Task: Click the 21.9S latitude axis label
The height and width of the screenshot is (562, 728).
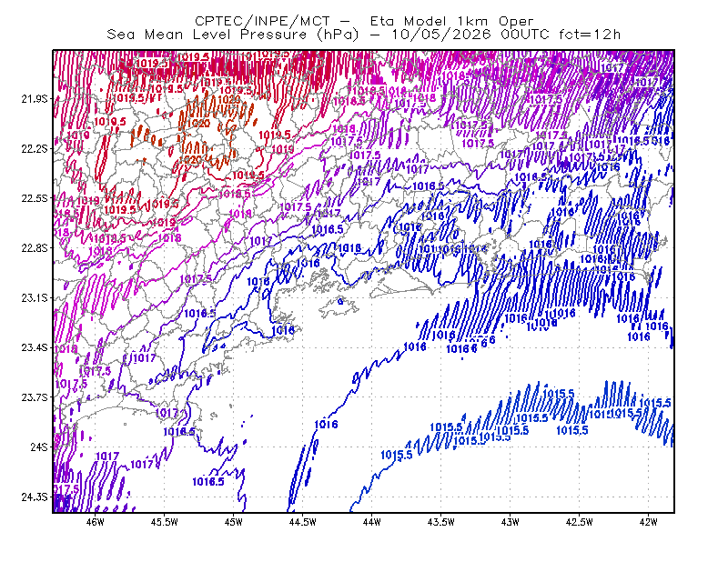Action: pyautogui.click(x=35, y=98)
